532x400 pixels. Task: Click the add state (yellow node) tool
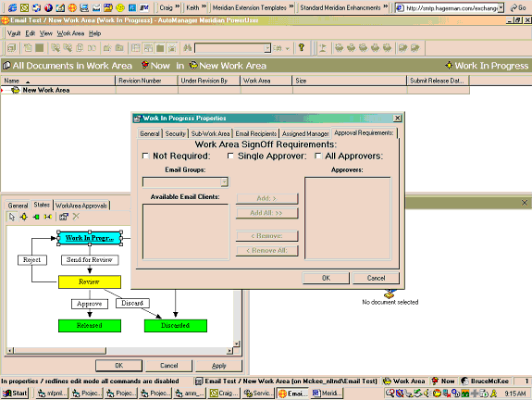click(x=24, y=217)
